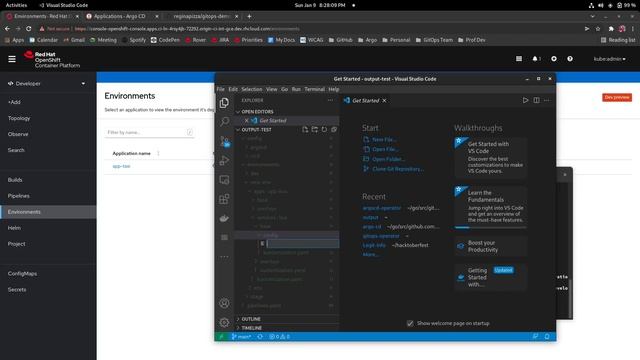Open the View menu in VS Code
The image size is (640, 360).
coord(271,89)
